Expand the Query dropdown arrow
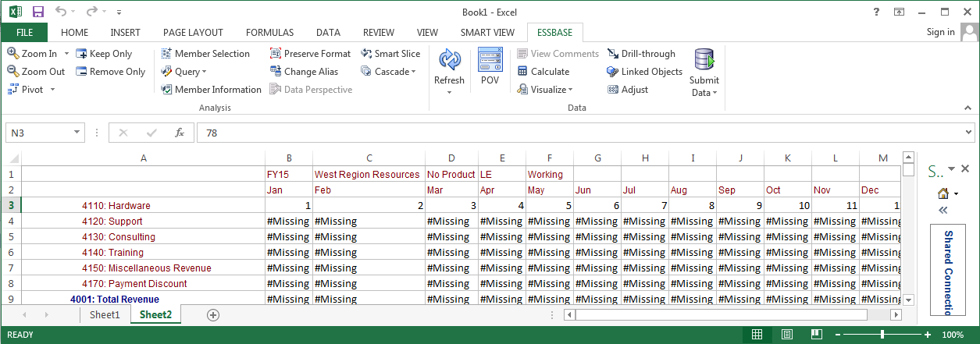The width and height of the screenshot is (980, 344). tap(204, 72)
